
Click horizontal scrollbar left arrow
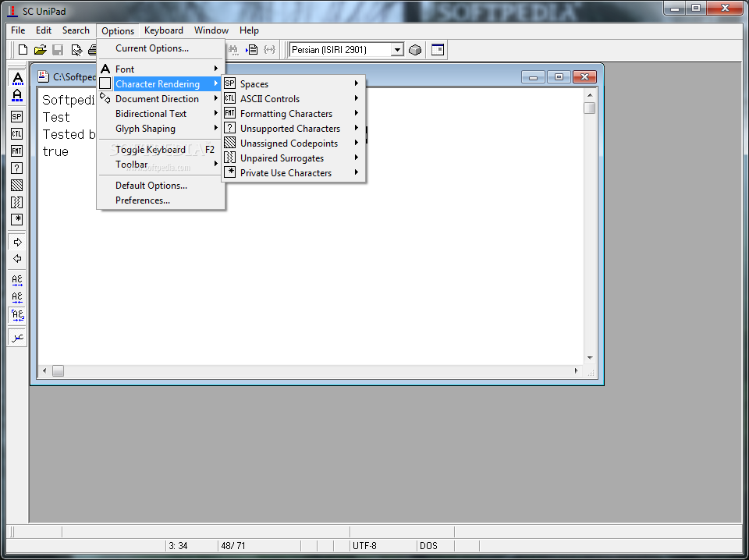(45, 371)
